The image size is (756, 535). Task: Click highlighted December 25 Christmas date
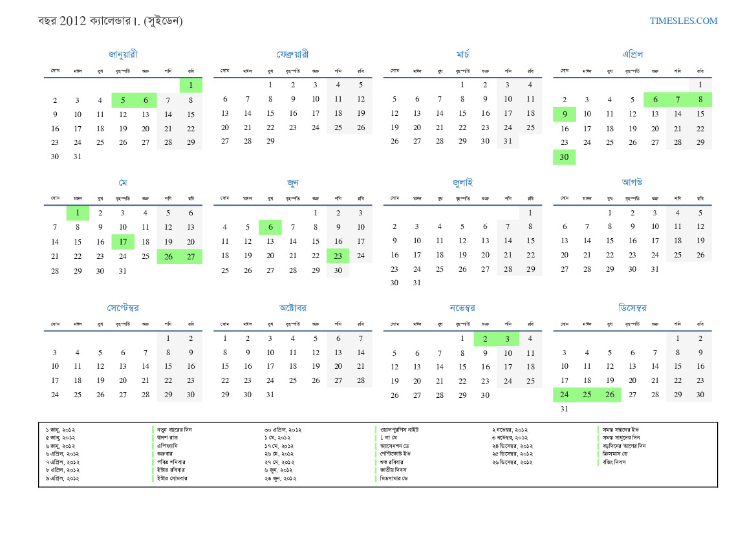[587, 395]
